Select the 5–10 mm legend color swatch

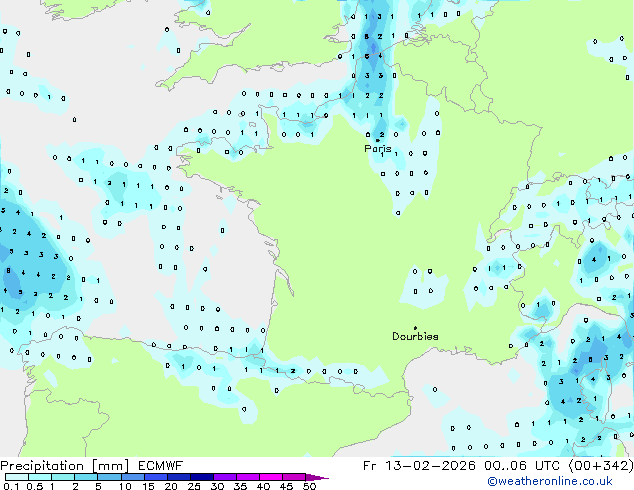(109, 477)
